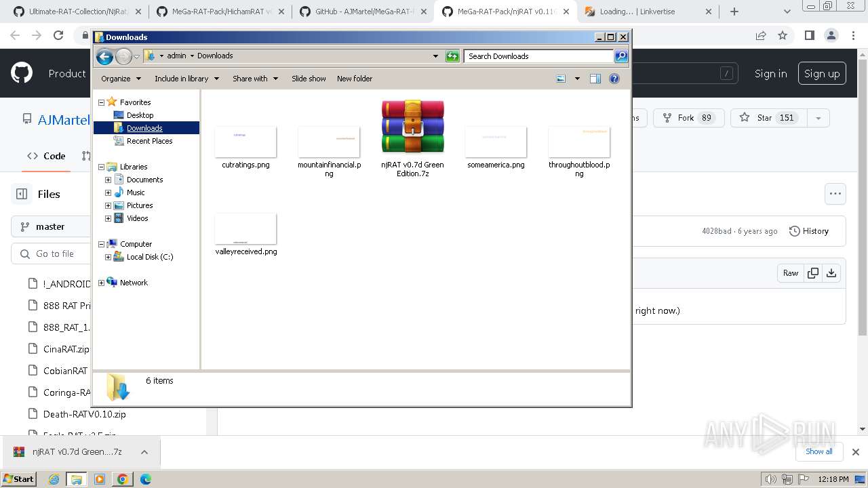This screenshot has height=488, width=868.
Task: Click the Explorer Back navigation arrow
Action: pos(104,56)
